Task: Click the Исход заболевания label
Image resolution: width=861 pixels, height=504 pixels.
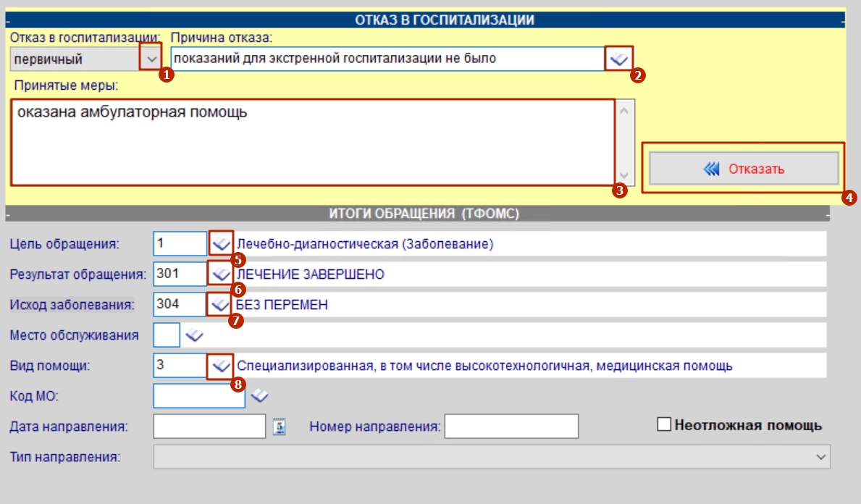Action: tap(72, 305)
